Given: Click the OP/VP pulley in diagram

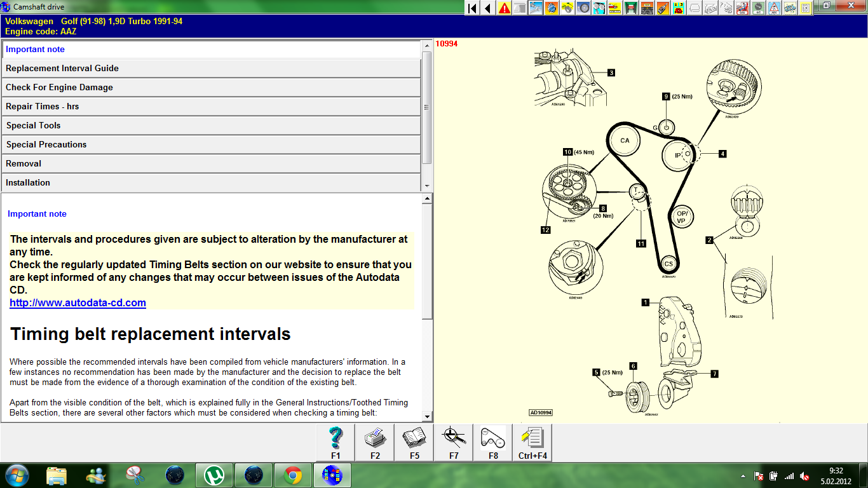Looking at the screenshot, I should [682, 217].
